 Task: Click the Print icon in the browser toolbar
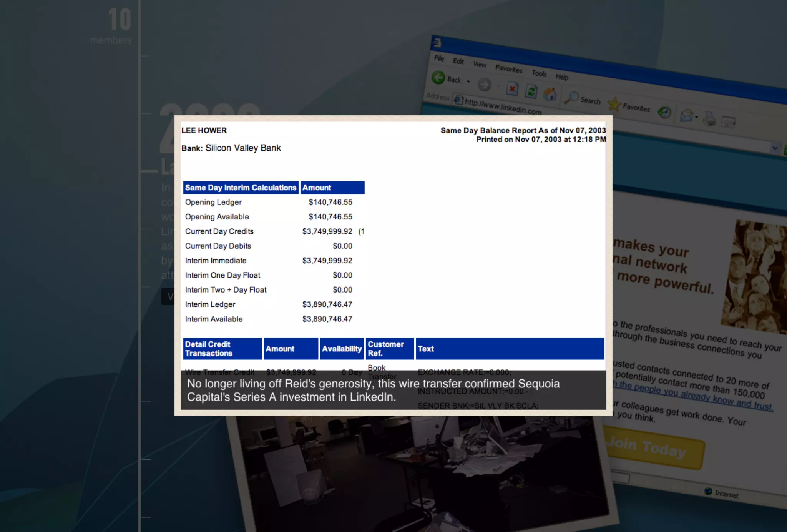(x=709, y=119)
